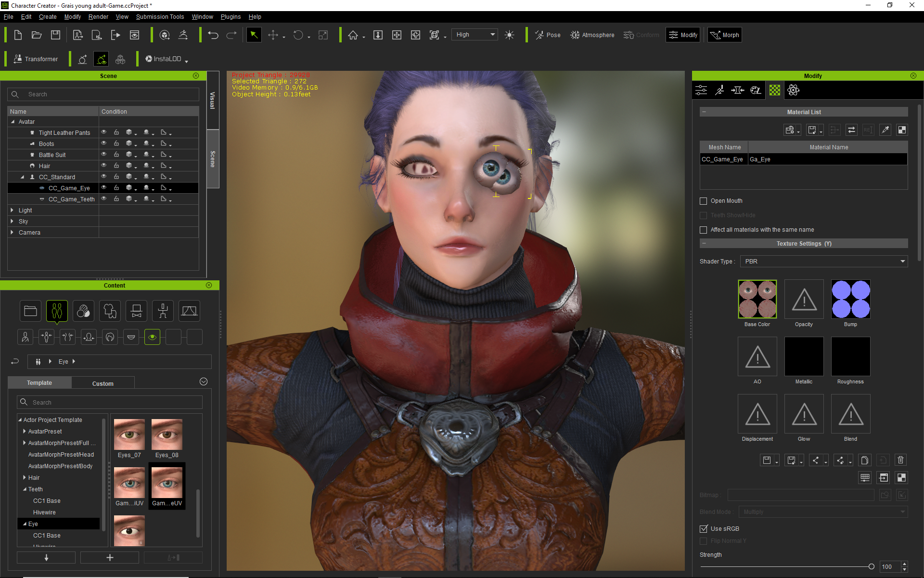924x578 pixels.
Task: Open the Plugins menu
Action: 231,17
